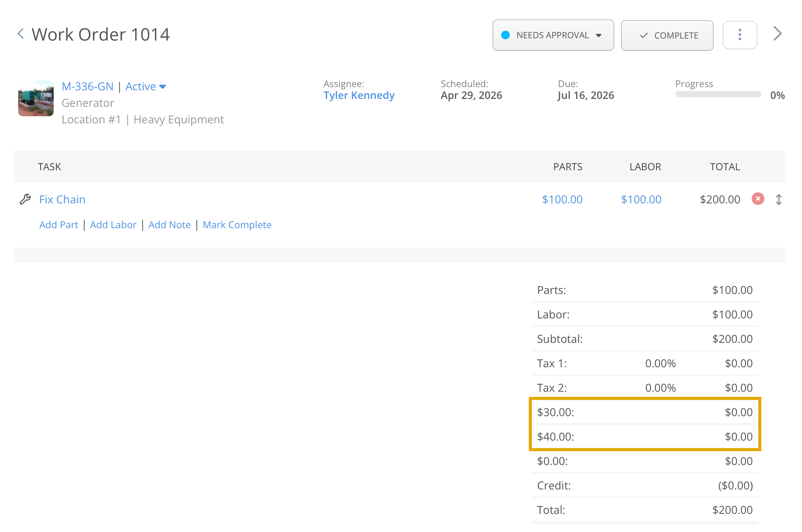Open the Needs Approval status dropdown
Image resolution: width=802 pixels, height=532 pixels.
(x=553, y=35)
